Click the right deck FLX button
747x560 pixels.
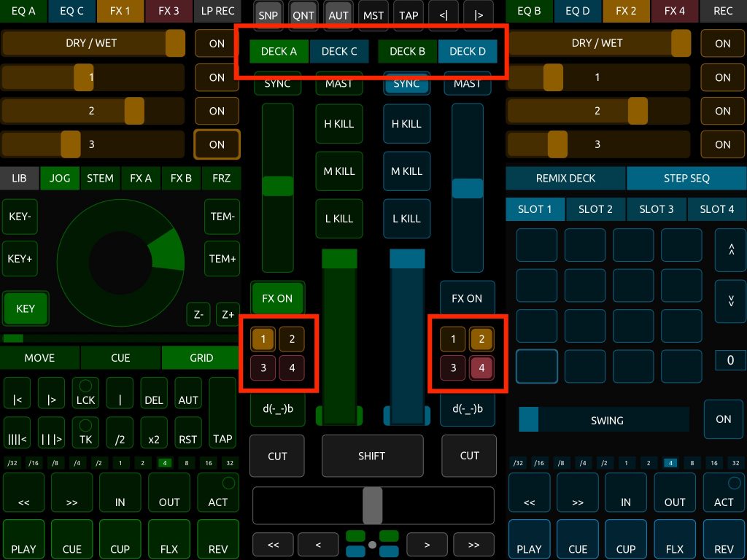675,540
